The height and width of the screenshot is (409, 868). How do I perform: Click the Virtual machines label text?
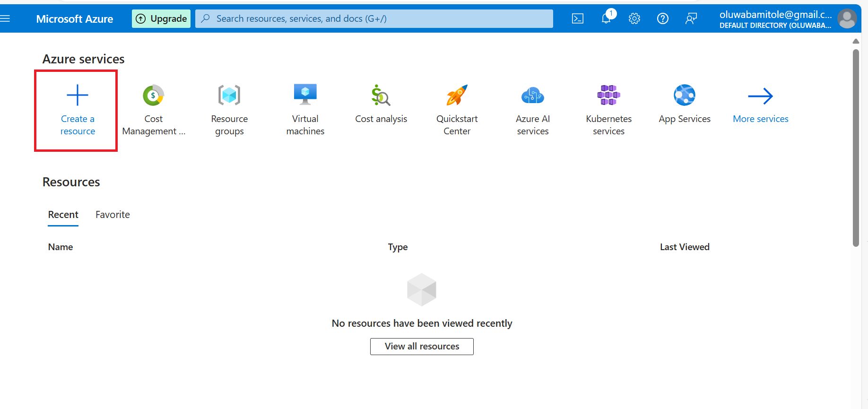(x=305, y=125)
